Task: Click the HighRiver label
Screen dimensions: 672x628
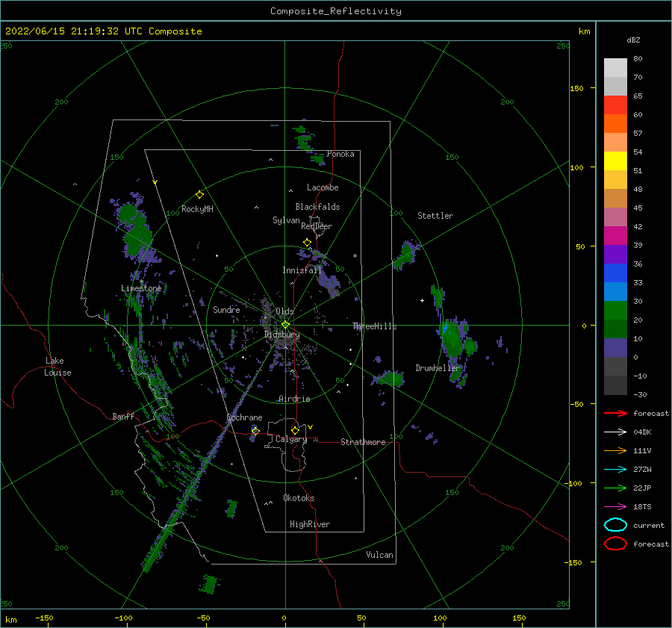Action: click(310, 524)
